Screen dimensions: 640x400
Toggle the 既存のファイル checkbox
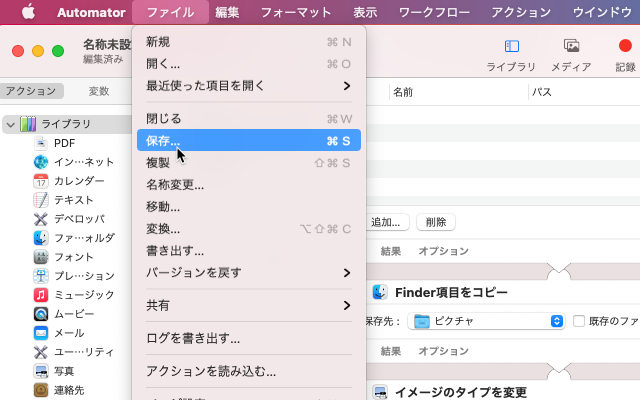pyautogui.click(x=579, y=321)
